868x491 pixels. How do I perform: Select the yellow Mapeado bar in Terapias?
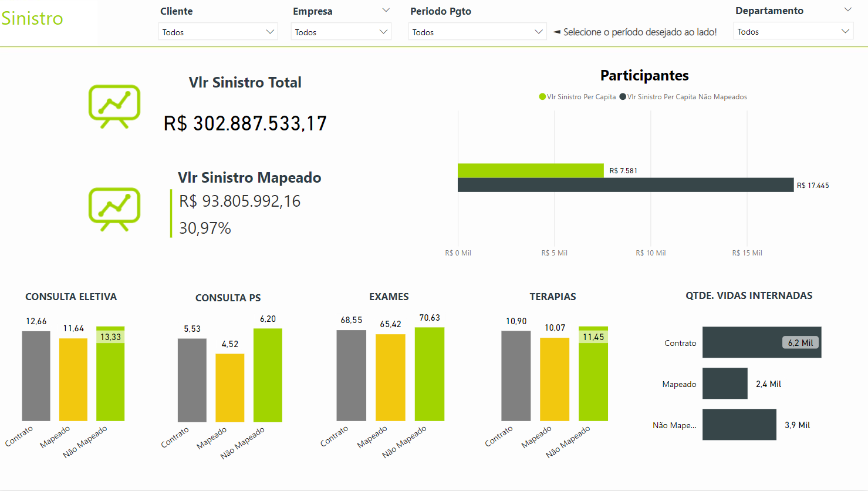point(555,379)
